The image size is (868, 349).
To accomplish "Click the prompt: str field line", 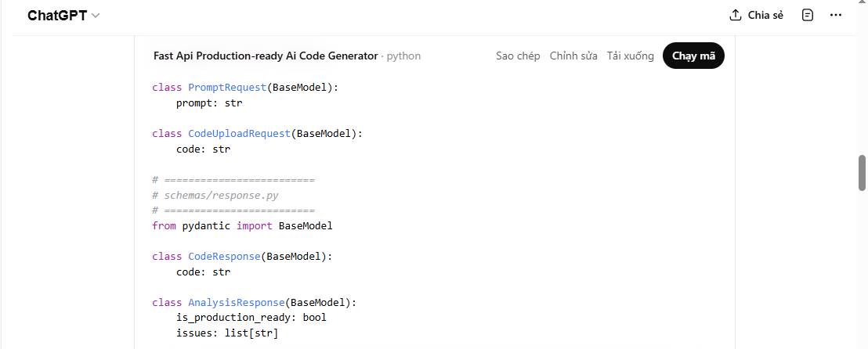I will pyautogui.click(x=208, y=103).
